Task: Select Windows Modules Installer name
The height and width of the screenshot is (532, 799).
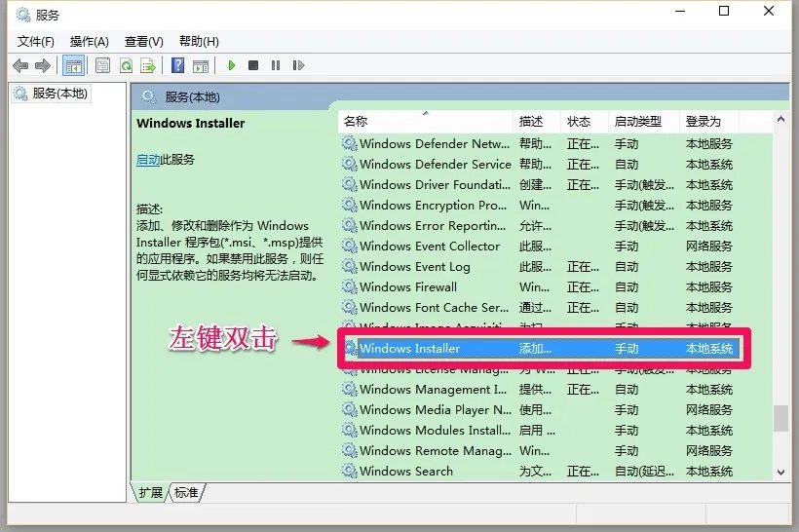Action: click(435, 430)
